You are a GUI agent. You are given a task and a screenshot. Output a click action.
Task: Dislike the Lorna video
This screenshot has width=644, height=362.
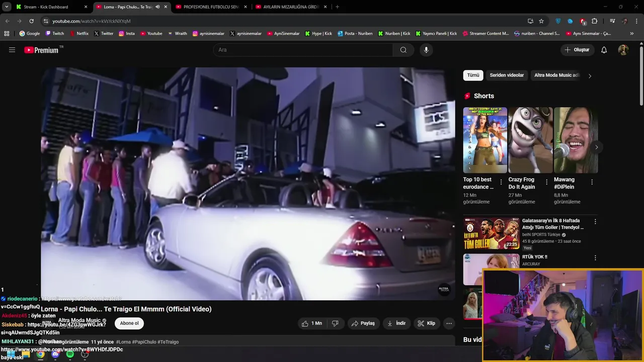[x=335, y=323]
